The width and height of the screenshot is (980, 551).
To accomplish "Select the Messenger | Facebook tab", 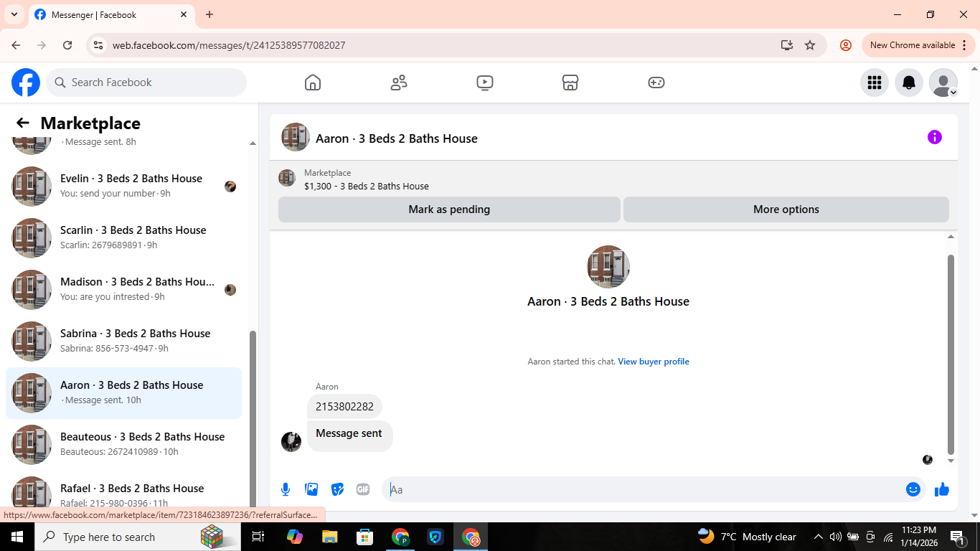I will click(112, 14).
